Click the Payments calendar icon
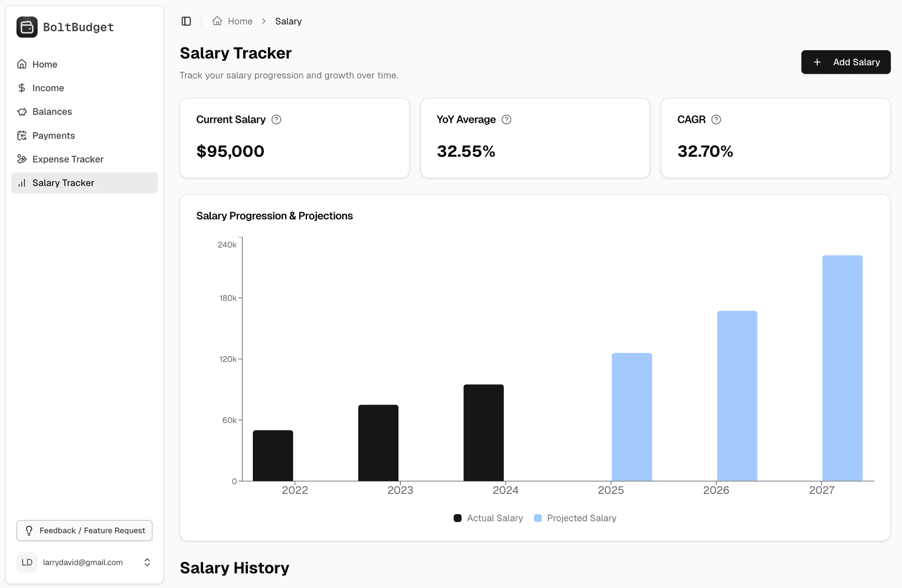This screenshot has width=902, height=588. pos(22,136)
